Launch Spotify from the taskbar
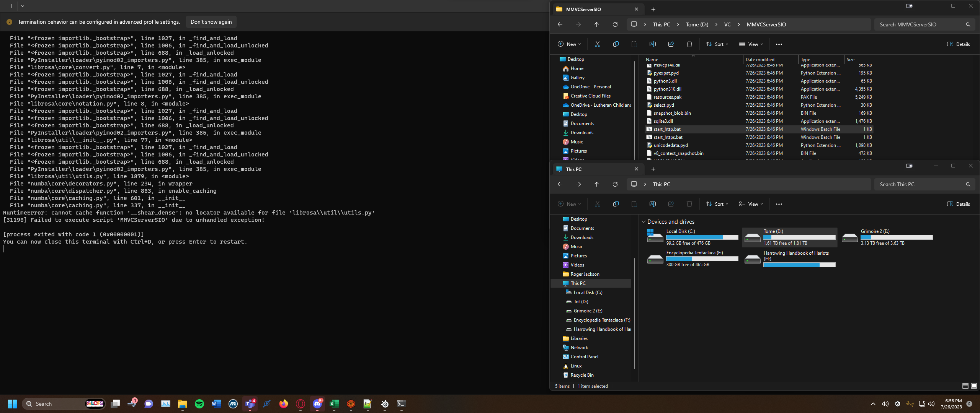Image resolution: width=980 pixels, height=413 pixels. [x=199, y=404]
